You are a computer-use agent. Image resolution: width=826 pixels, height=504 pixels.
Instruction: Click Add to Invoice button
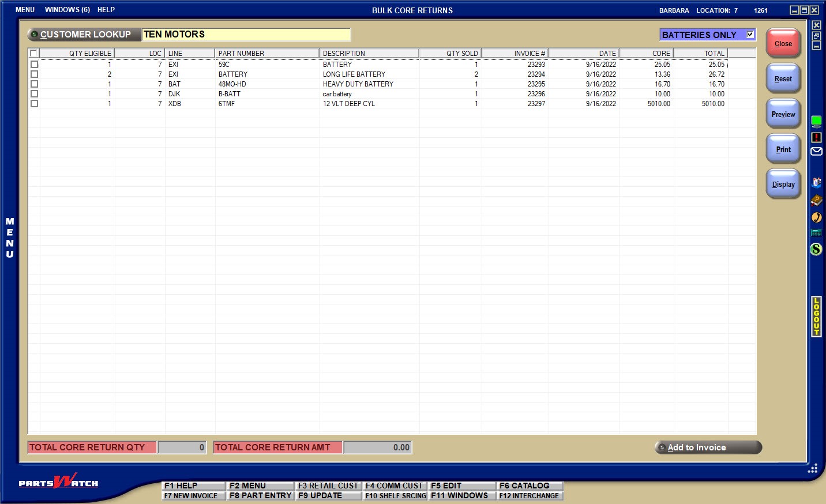pyautogui.click(x=708, y=447)
